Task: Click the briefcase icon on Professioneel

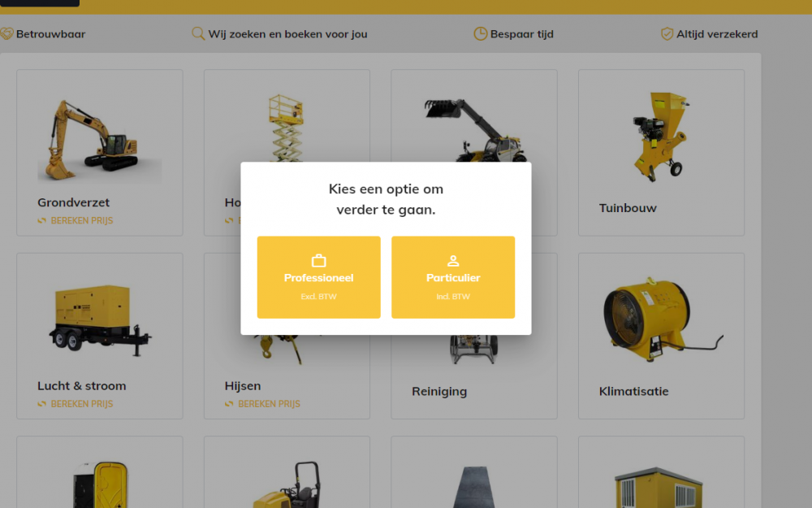Action: pos(318,260)
